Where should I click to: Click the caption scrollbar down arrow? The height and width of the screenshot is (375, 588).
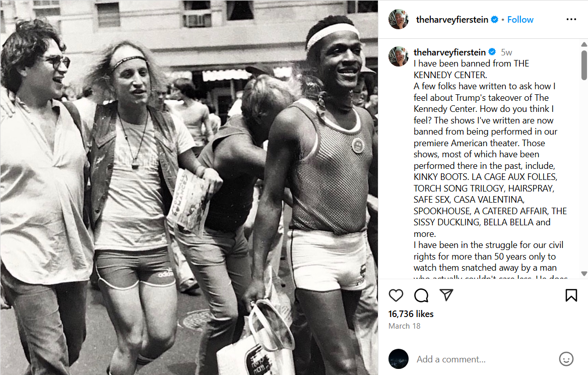pyautogui.click(x=584, y=274)
